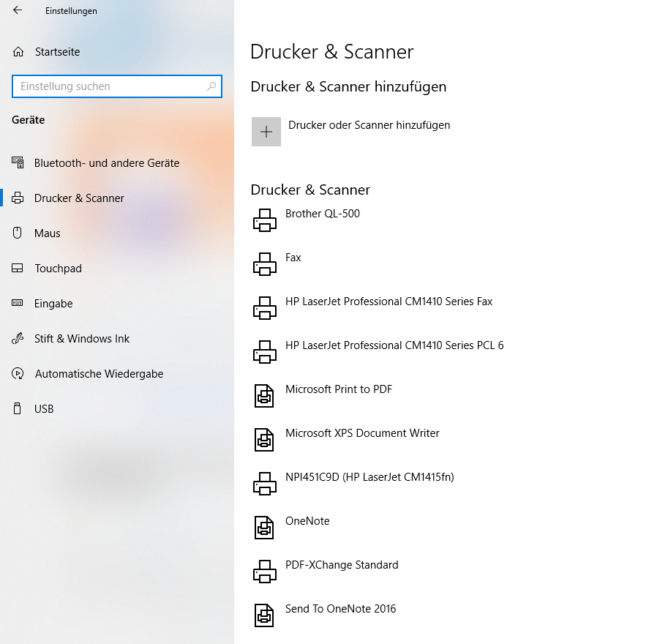Select HP LaserJet Professional CM1410 Series Fax
The image size is (649, 644).
tap(389, 302)
